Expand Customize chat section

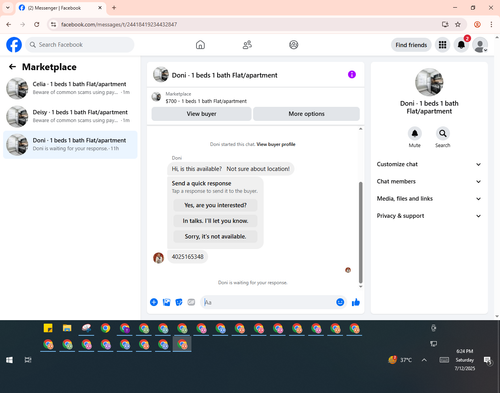pyautogui.click(x=429, y=164)
